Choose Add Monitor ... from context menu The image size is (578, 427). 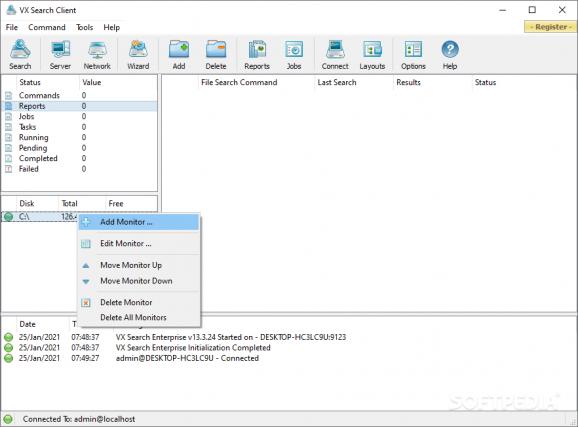139,222
